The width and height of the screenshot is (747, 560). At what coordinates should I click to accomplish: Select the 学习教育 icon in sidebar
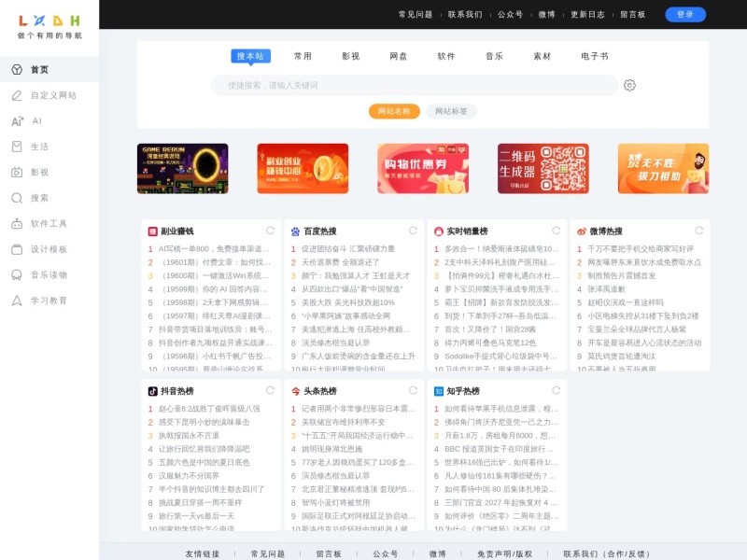(x=17, y=301)
